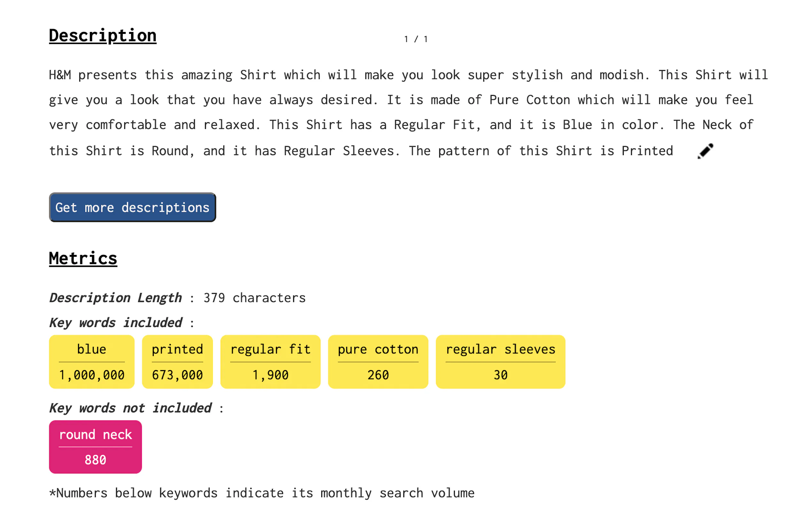This screenshot has width=812, height=508.
Task: Click the Metrics heading
Action: (83, 259)
